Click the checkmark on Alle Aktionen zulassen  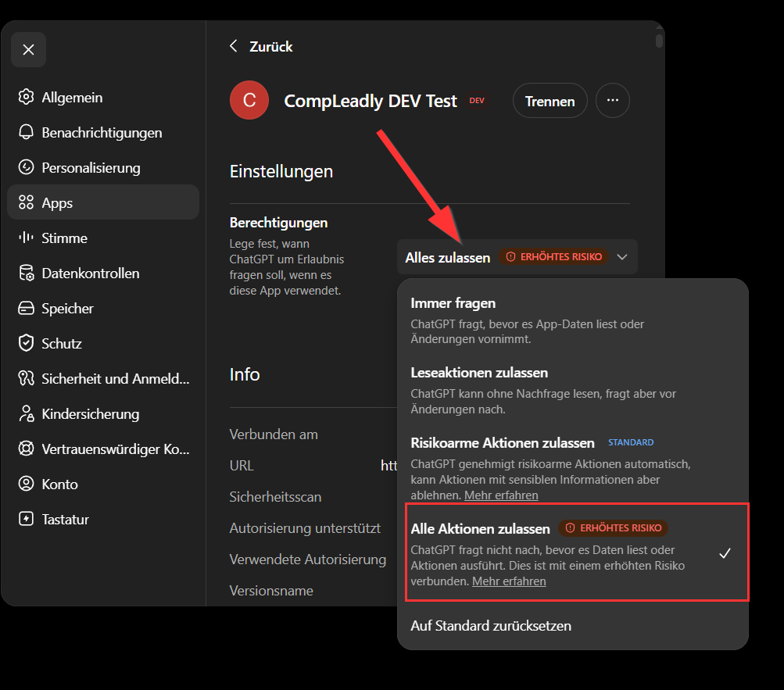(725, 553)
